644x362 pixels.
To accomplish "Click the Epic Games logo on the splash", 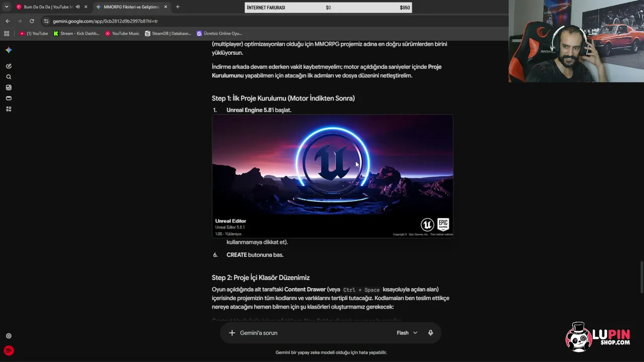I will [x=443, y=224].
